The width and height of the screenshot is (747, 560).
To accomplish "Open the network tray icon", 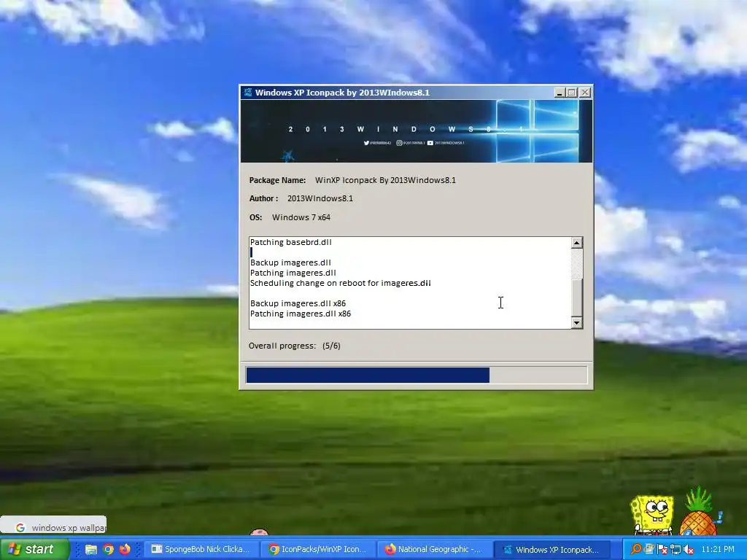I will 675,550.
